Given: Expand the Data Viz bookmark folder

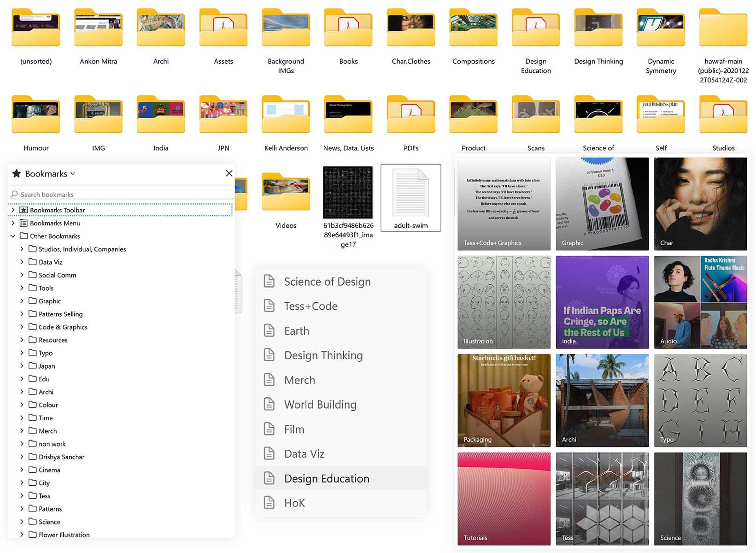Looking at the screenshot, I should coord(22,262).
